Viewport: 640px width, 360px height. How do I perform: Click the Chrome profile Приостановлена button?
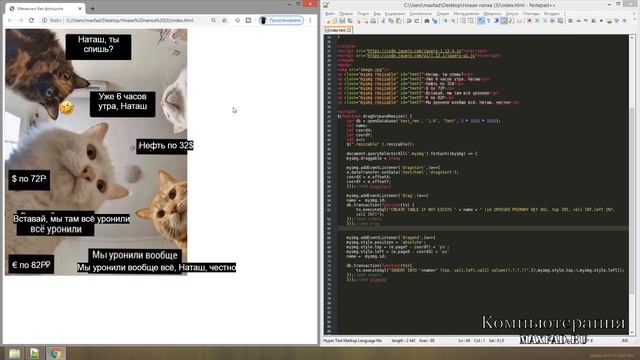281,20
